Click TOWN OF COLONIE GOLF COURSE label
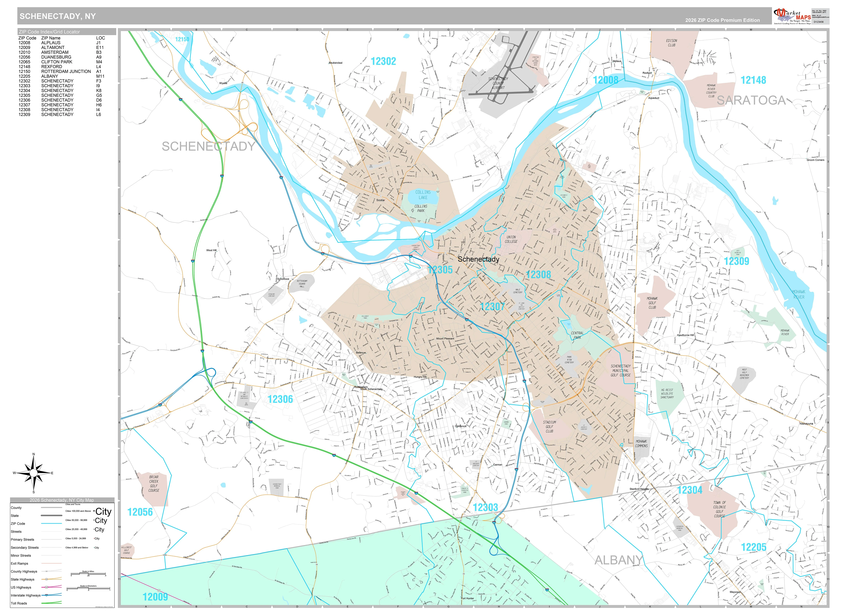This screenshot has height=616, width=841. (x=720, y=509)
